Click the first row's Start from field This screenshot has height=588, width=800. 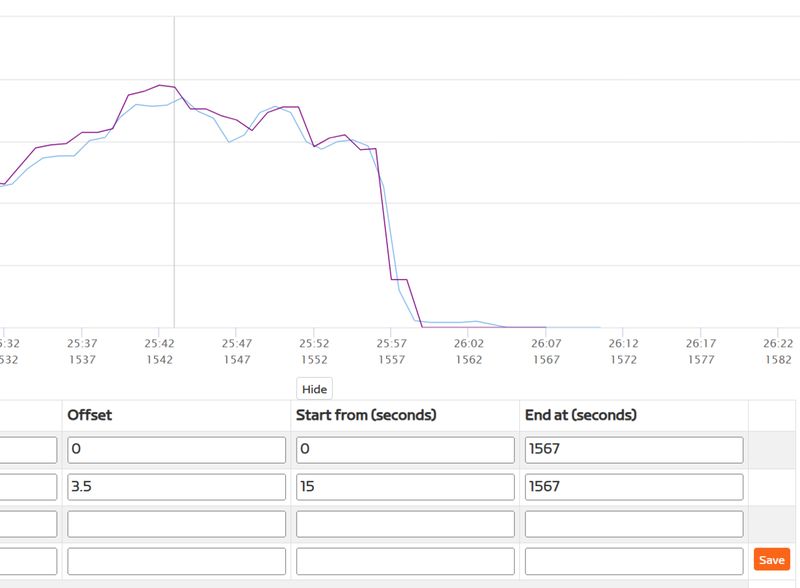point(405,450)
